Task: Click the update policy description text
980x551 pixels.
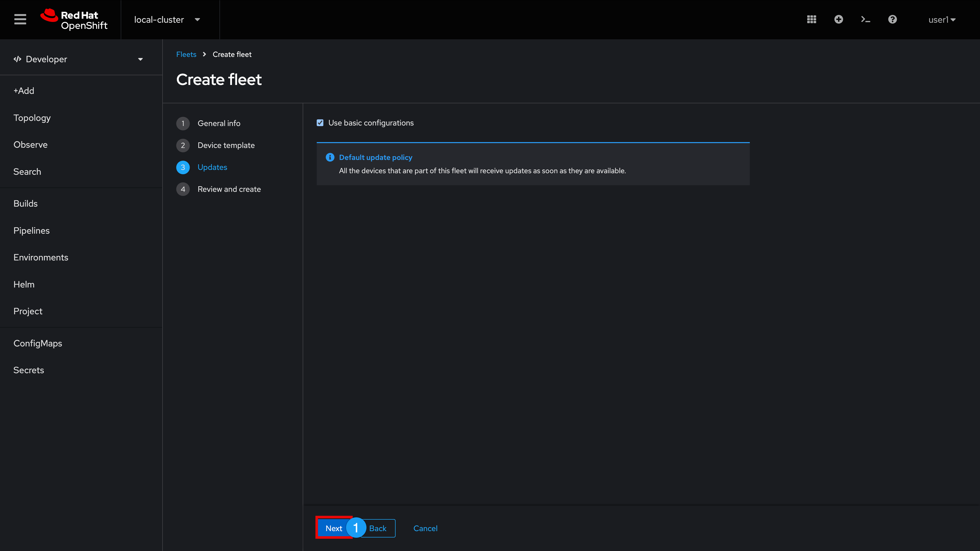Action: (x=482, y=171)
